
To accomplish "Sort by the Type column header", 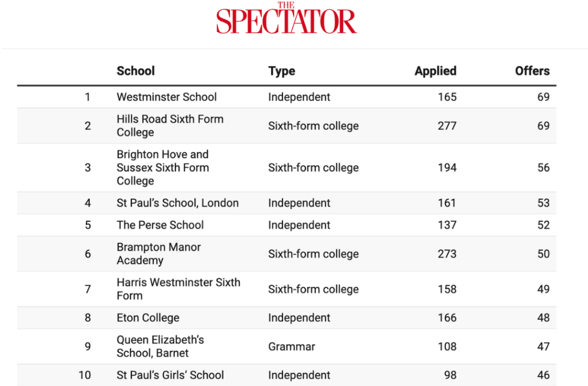I will tap(281, 71).
